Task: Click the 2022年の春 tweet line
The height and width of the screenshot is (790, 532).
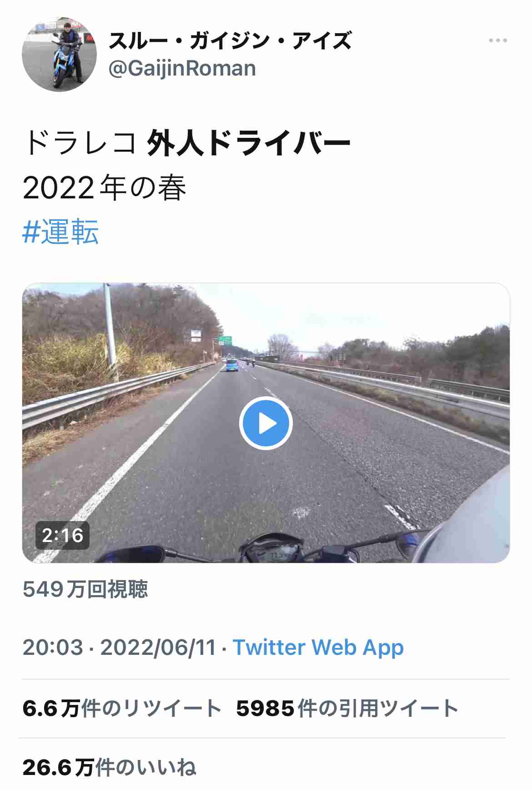Action: (105, 187)
